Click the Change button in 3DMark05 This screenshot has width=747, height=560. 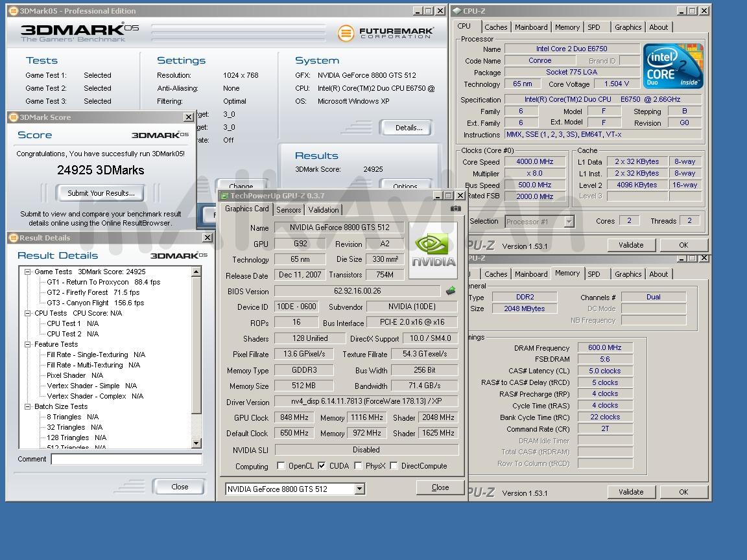(x=241, y=185)
